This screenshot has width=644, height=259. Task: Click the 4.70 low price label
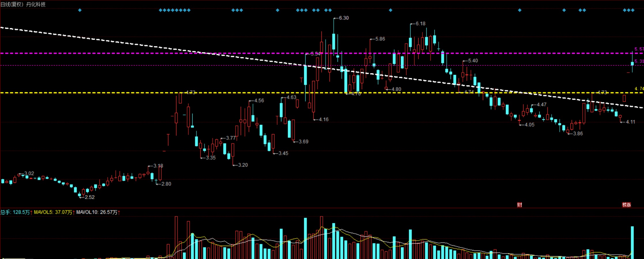coord(356,94)
